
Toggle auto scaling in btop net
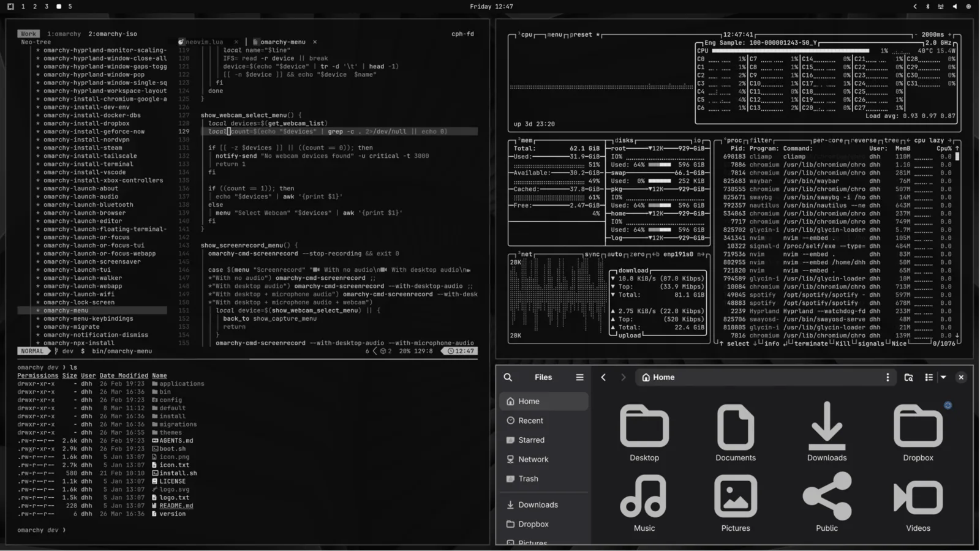click(614, 254)
